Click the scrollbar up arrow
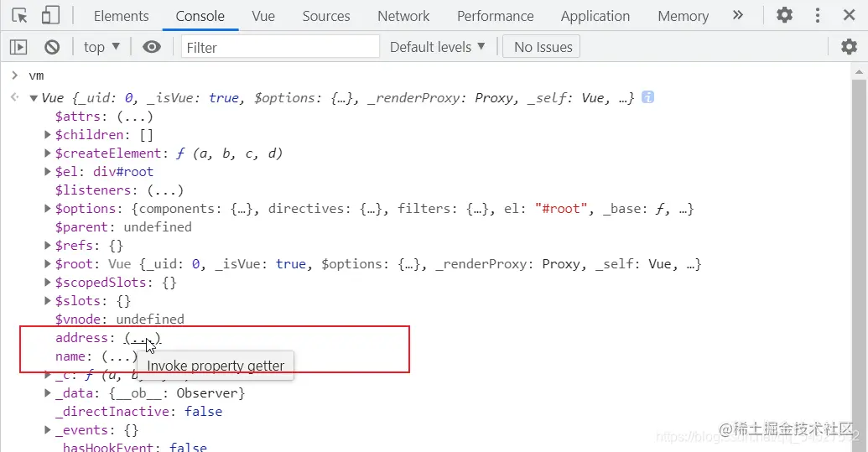Image resolution: width=868 pixels, height=452 pixels. pyautogui.click(x=859, y=71)
